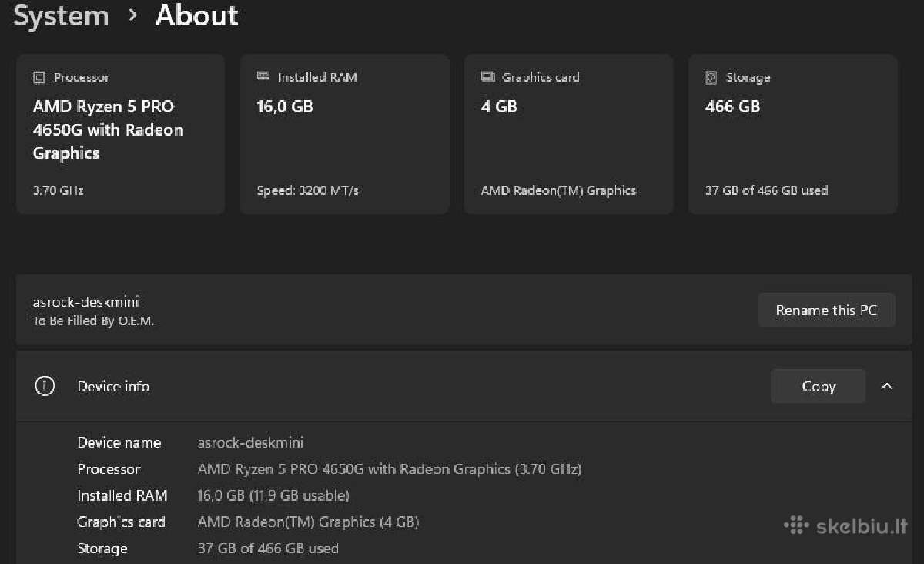Open the Storage summary card
The height and width of the screenshot is (564, 924).
793,134
